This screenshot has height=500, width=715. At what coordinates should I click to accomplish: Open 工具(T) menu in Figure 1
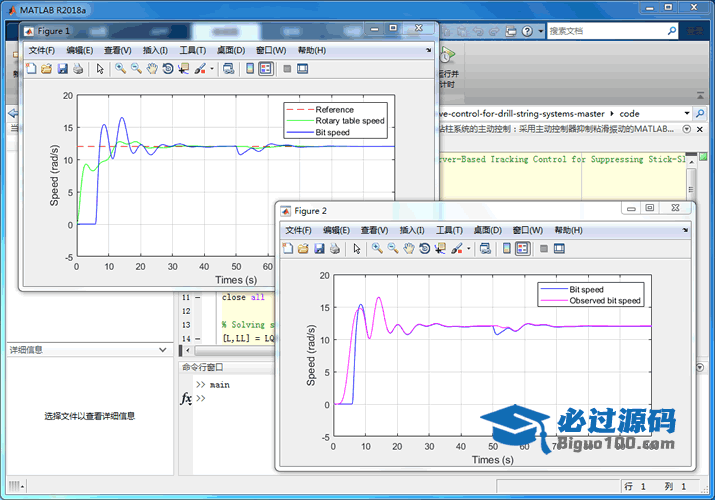point(192,50)
